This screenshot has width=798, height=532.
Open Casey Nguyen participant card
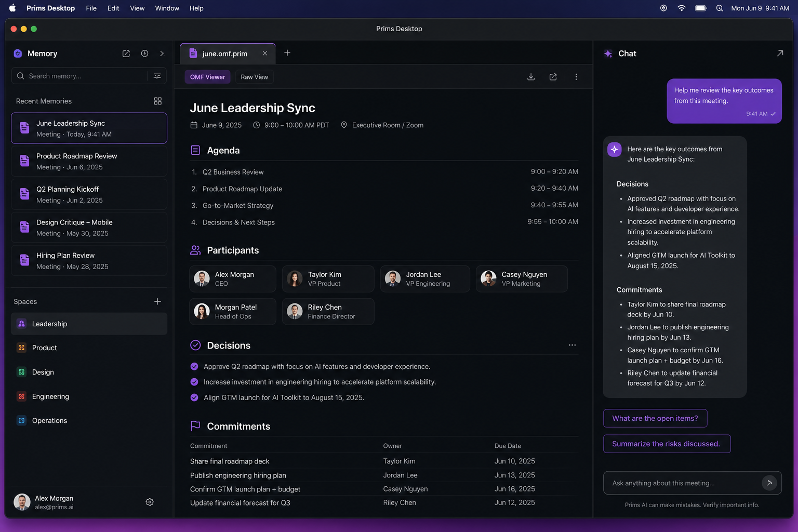pos(522,279)
